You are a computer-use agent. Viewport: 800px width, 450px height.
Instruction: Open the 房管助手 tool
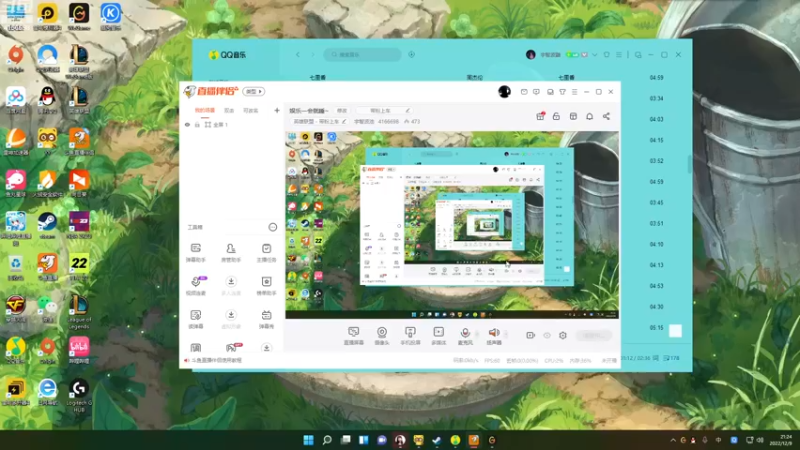[x=231, y=253]
